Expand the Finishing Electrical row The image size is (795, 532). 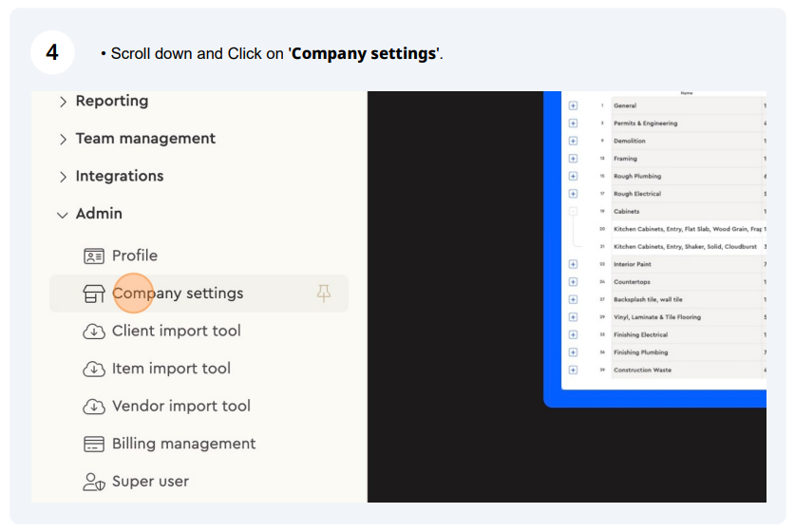[x=573, y=334]
